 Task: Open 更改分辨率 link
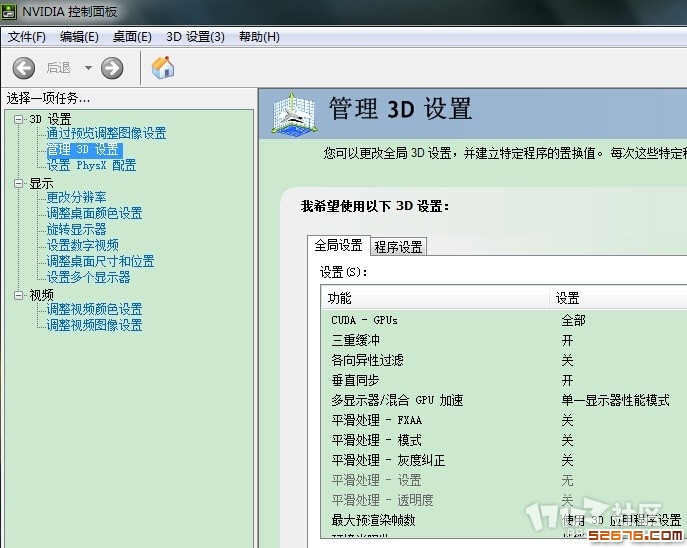(77, 197)
